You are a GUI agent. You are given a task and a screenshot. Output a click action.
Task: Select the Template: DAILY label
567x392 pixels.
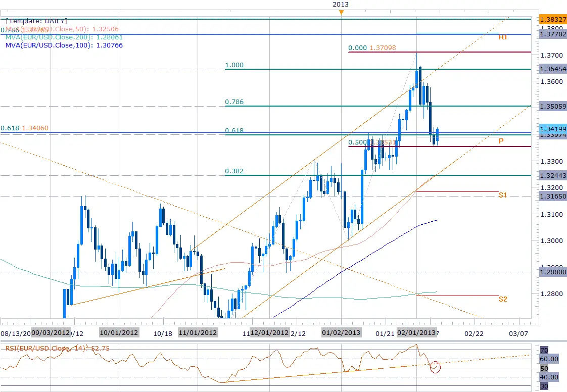36,21
